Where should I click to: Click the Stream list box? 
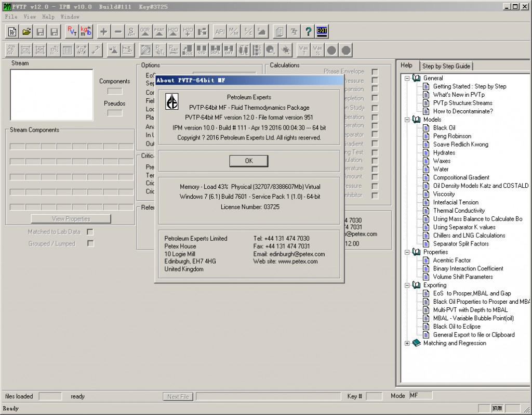coord(51,95)
